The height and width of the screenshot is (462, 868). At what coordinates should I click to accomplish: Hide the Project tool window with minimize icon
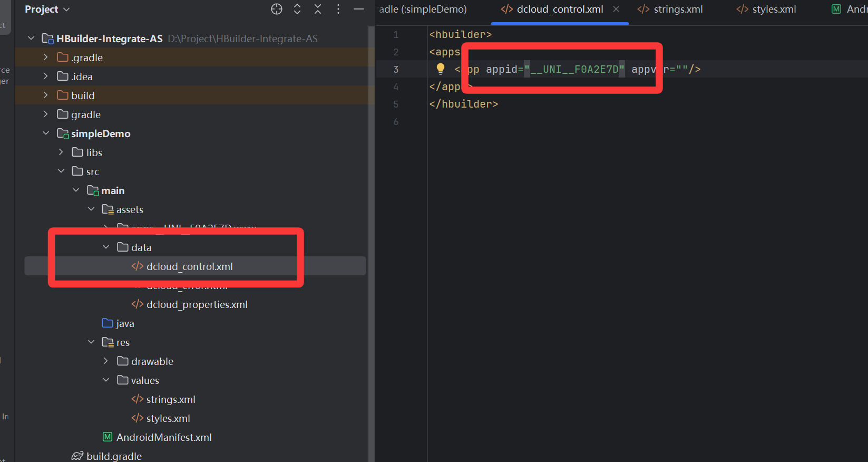pos(359,9)
